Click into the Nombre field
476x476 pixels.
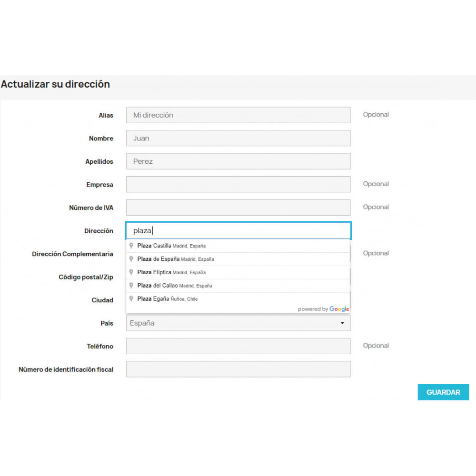coord(238,138)
